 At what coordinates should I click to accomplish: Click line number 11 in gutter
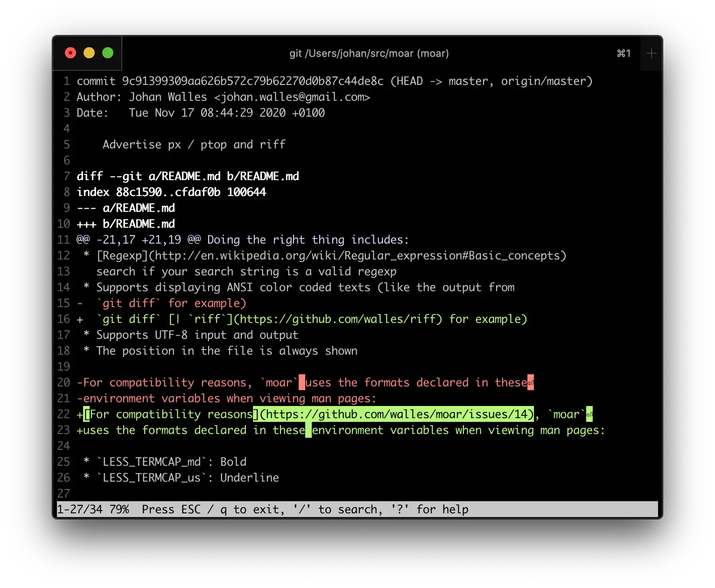click(x=63, y=240)
